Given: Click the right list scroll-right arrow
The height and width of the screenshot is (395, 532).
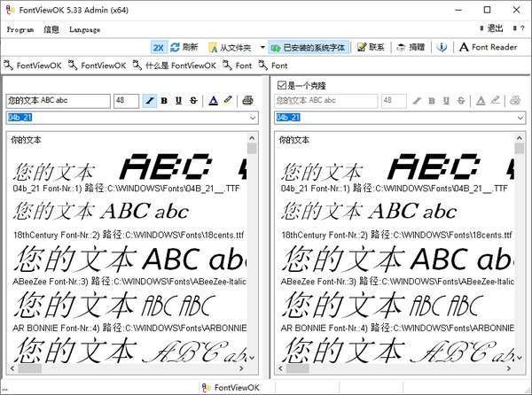Looking at the screenshot, I should coord(509,368).
